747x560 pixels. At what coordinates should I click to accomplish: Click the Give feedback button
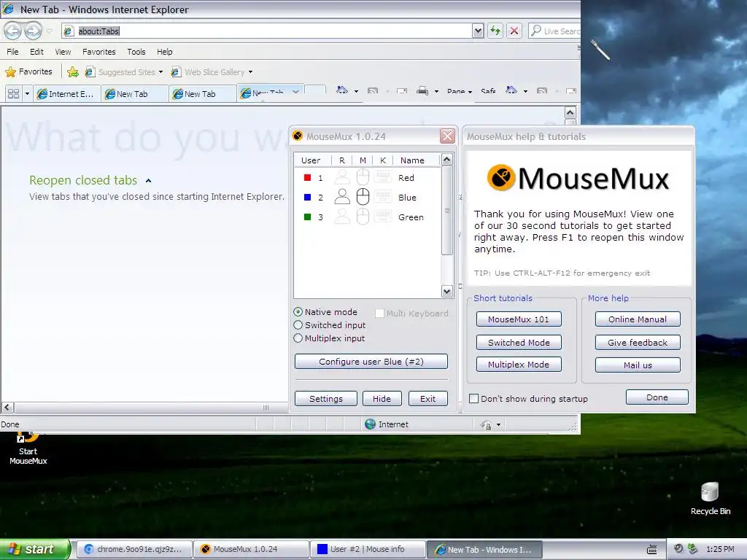pyautogui.click(x=638, y=343)
